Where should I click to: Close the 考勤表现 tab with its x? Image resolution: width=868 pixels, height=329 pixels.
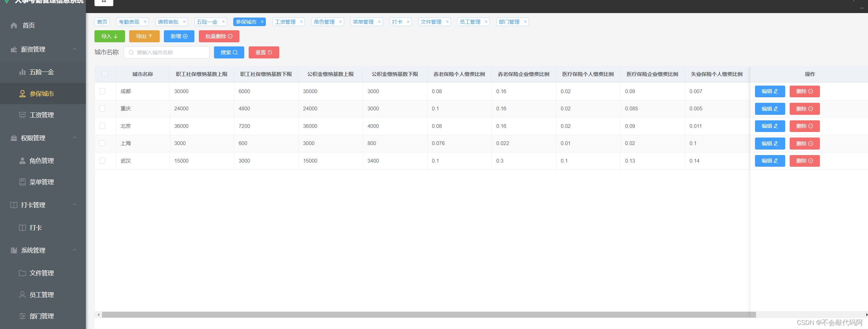coord(145,22)
